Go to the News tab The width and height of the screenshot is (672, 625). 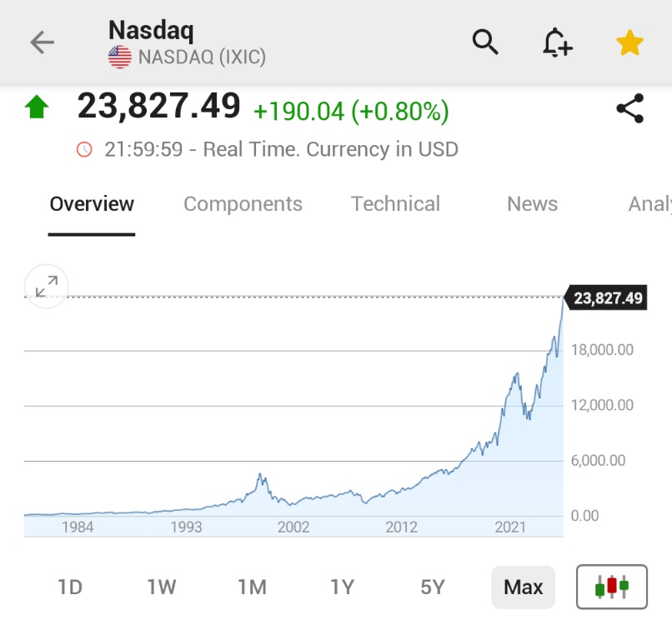[532, 204]
